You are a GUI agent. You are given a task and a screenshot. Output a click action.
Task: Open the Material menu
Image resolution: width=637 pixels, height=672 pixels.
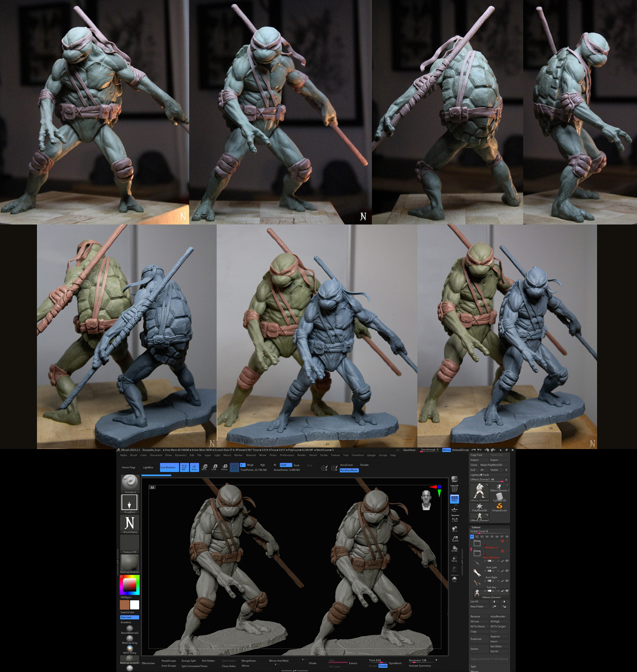tap(251, 455)
